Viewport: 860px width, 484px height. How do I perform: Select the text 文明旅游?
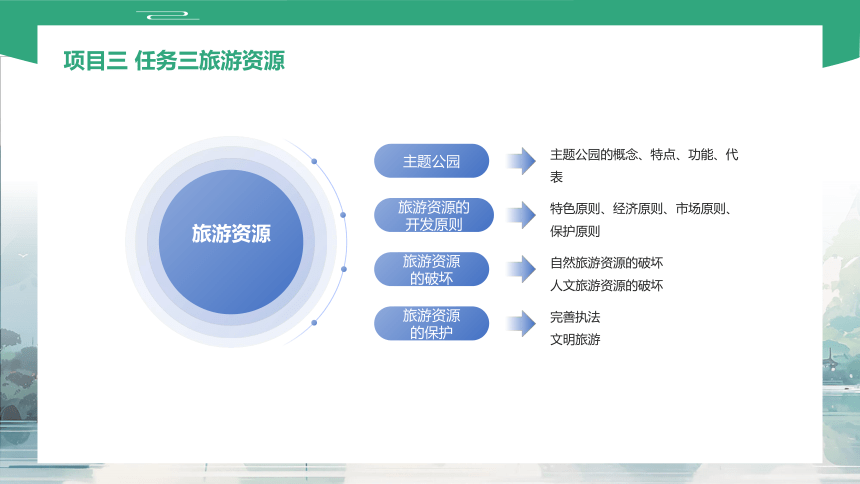pos(575,340)
